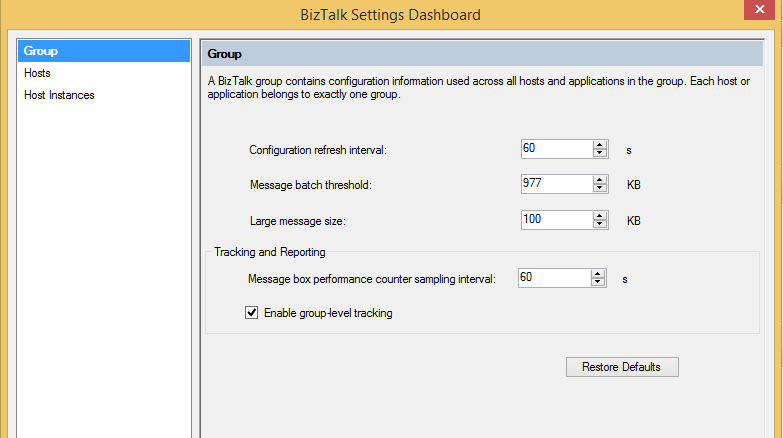Click the Message batch threshold value field

tap(557, 184)
